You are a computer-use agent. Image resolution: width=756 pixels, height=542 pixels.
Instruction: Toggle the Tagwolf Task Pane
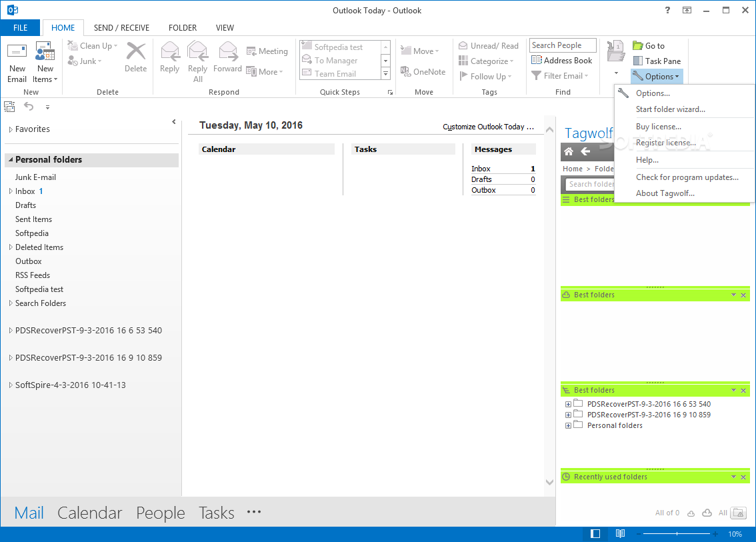point(657,61)
